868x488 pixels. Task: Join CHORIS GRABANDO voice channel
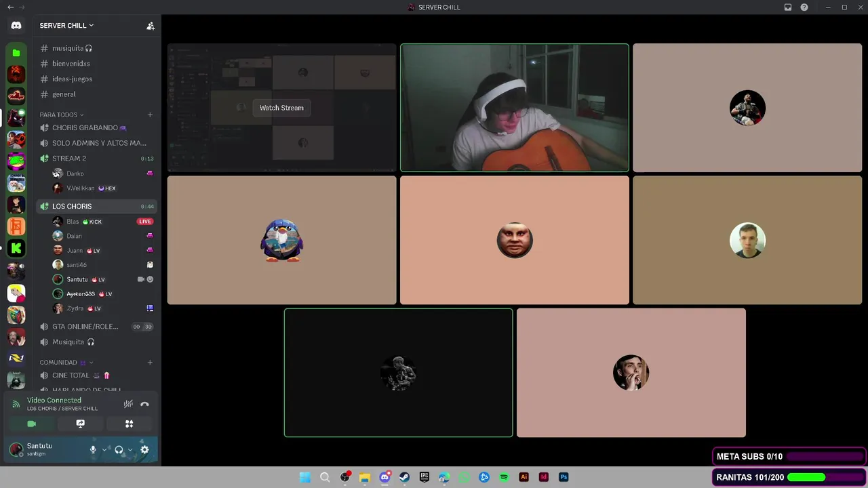tap(97, 127)
